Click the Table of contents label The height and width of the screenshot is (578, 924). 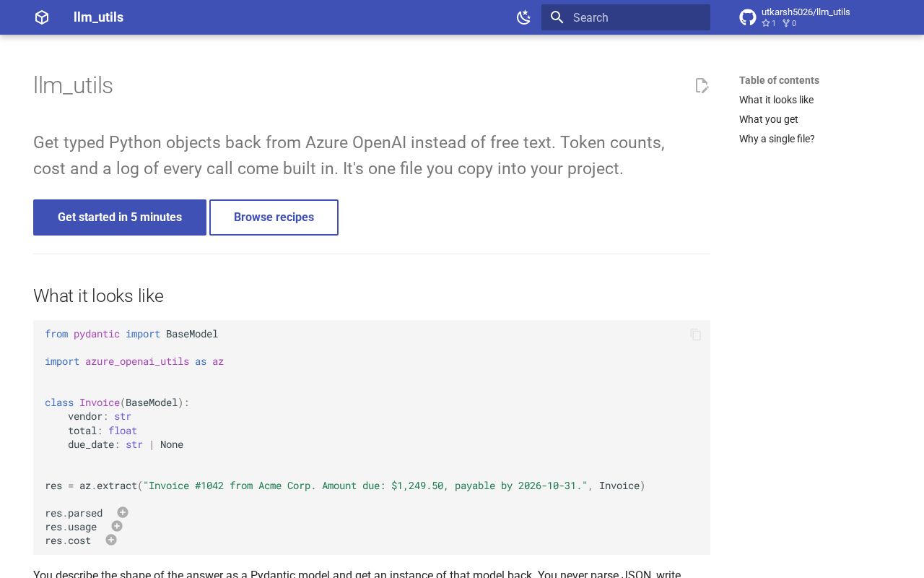click(x=779, y=80)
